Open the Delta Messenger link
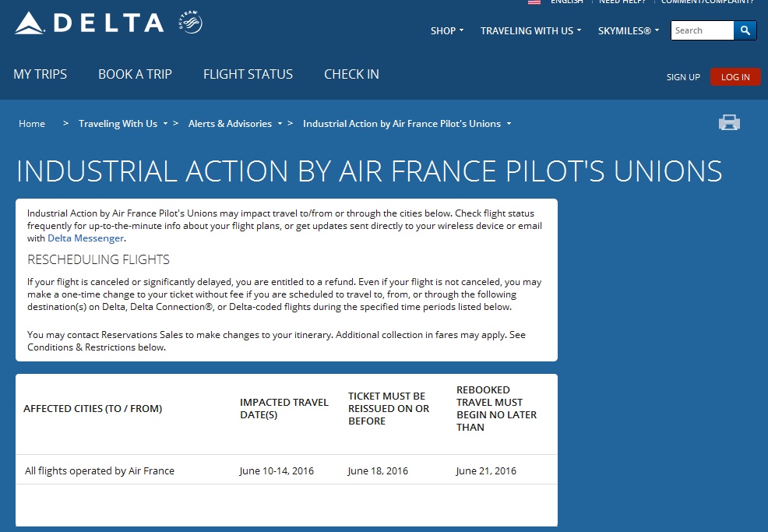The height and width of the screenshot is (532, 768). (x=86, y=238)
